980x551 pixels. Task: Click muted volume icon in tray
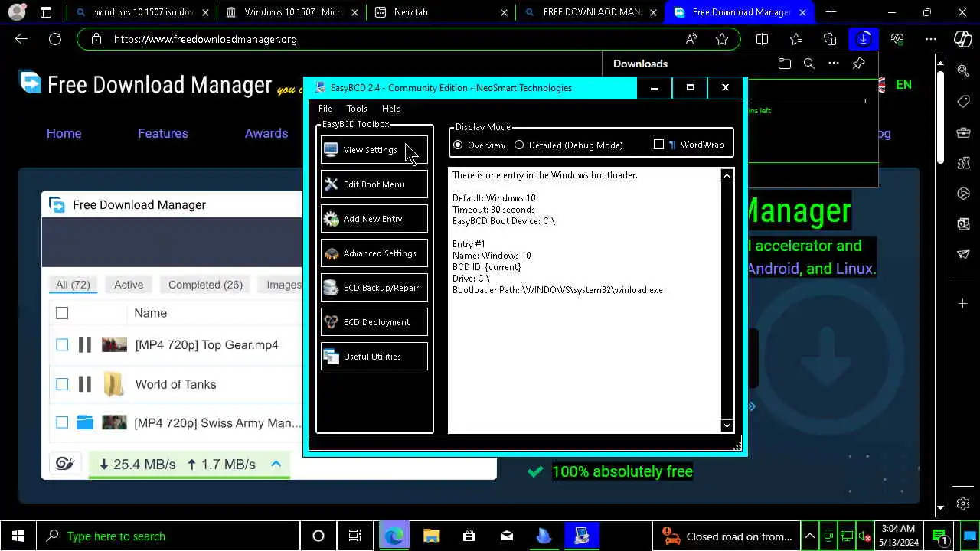click(865, 536)
